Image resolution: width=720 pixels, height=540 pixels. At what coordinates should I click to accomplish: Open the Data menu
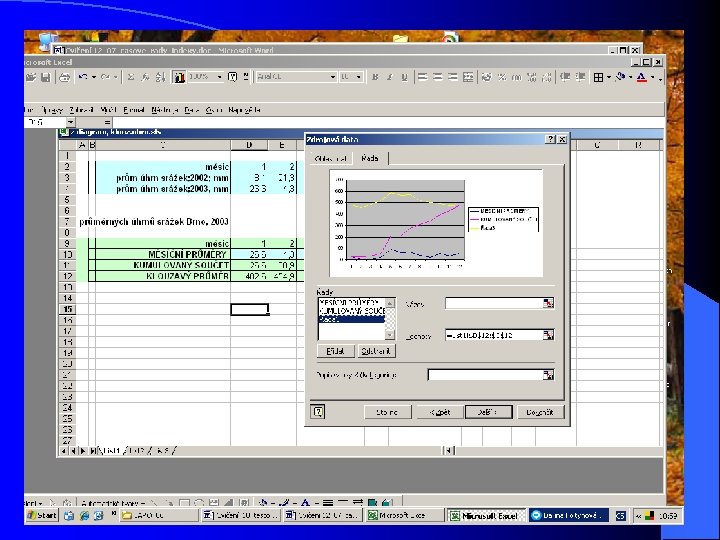click(192, 110)
